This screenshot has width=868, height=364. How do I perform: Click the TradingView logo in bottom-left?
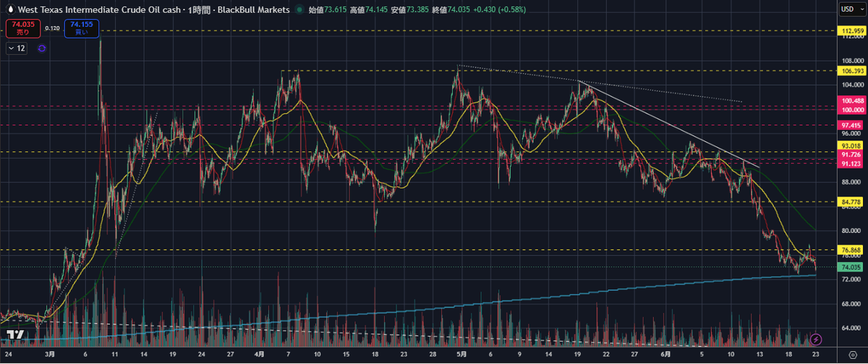click(14, 334)
